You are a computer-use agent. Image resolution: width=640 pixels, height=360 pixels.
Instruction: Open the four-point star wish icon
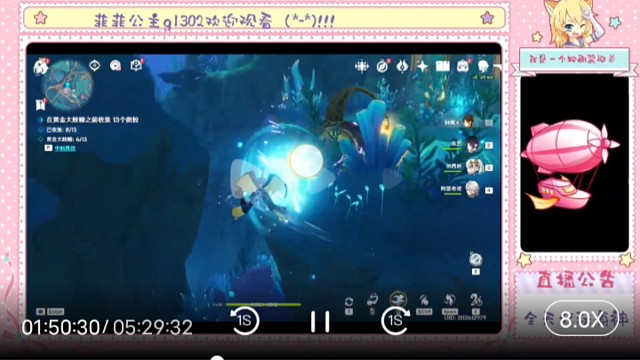(x=422, y=66)
